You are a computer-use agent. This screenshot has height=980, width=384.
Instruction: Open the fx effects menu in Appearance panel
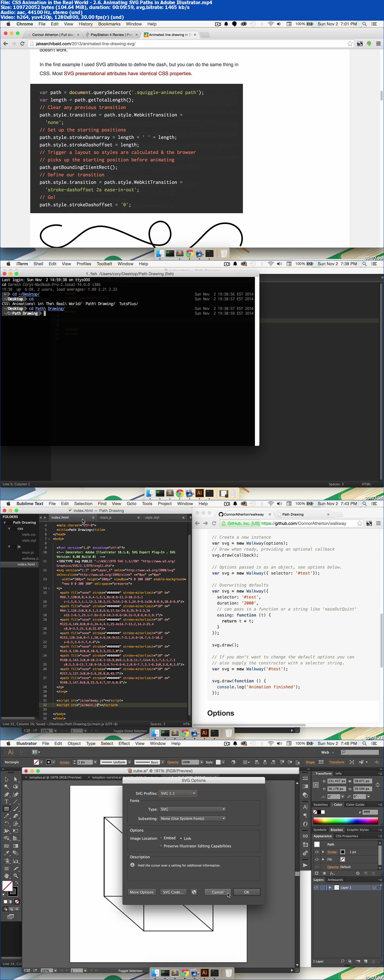point(332,873)
